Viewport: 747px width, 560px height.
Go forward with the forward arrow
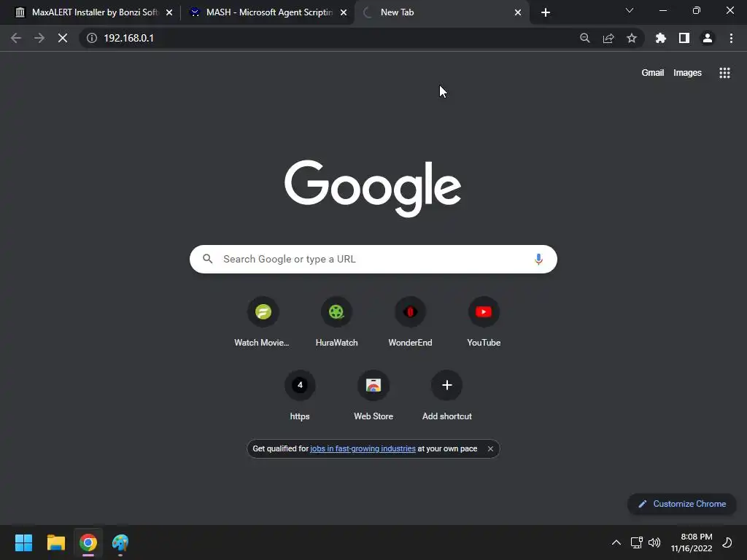pyautogui.click(x=39, y=38)
